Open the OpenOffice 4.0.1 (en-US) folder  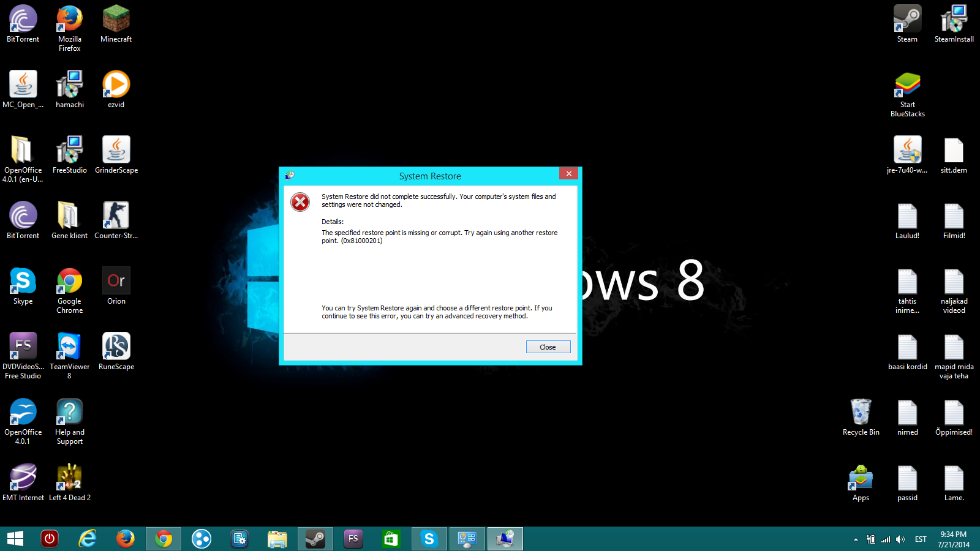(23, 159)
